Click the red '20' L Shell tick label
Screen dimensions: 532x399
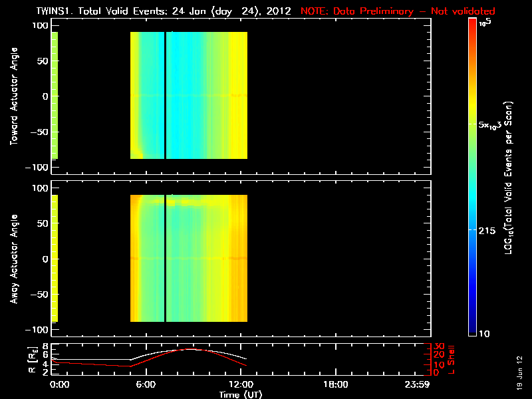point(439,354)
